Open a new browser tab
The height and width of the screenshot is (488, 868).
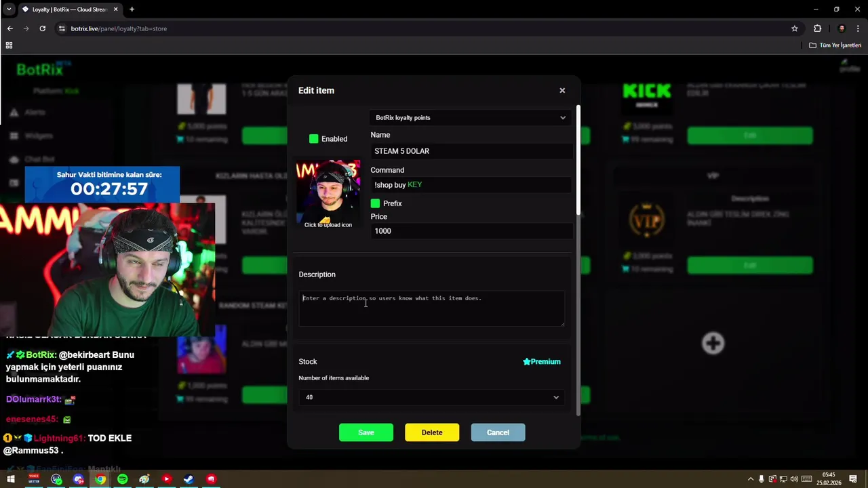coord(132,9)
